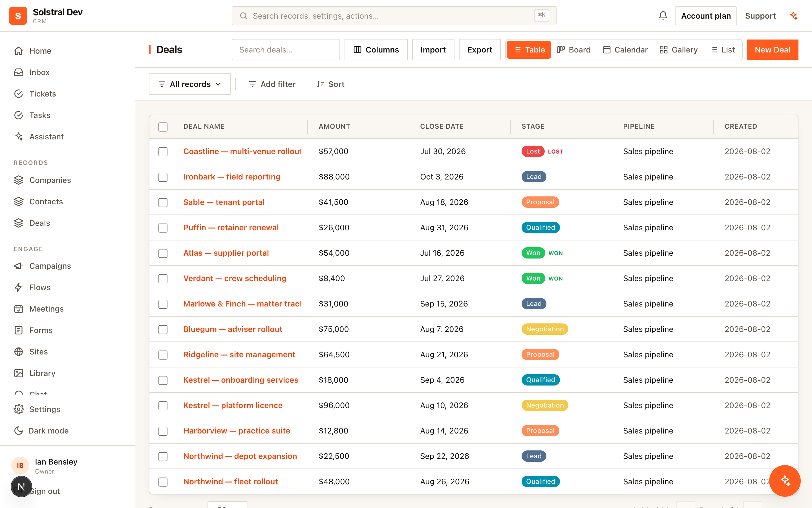This screenshot has width=812, height=508.
Task: Switch to Gallery view
Action: pos(679,50)
